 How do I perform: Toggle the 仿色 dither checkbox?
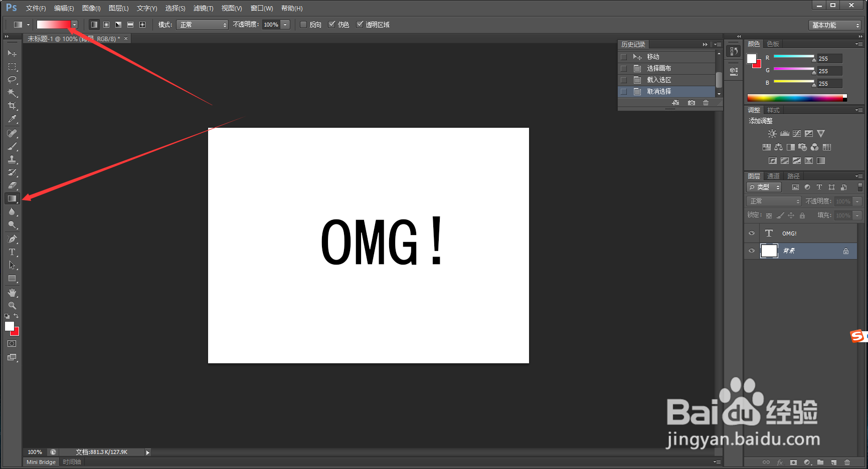pyautogui.click(x=331, y=25)
